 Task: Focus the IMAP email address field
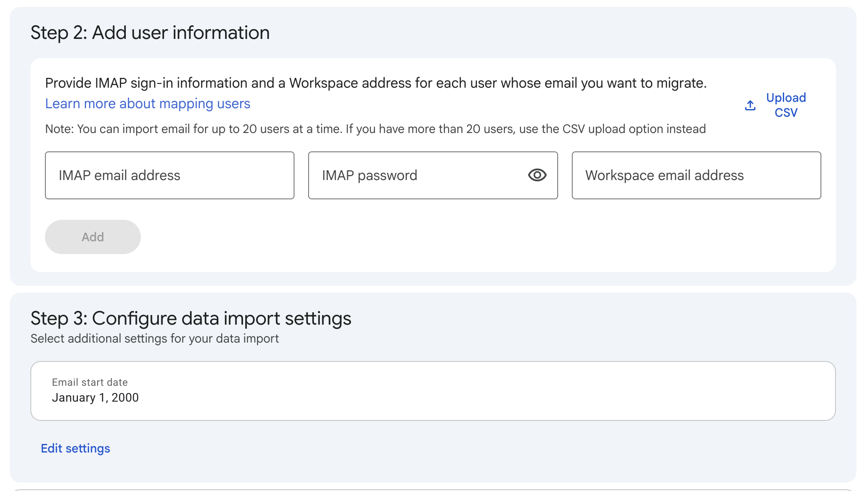(x=169, y=175)
